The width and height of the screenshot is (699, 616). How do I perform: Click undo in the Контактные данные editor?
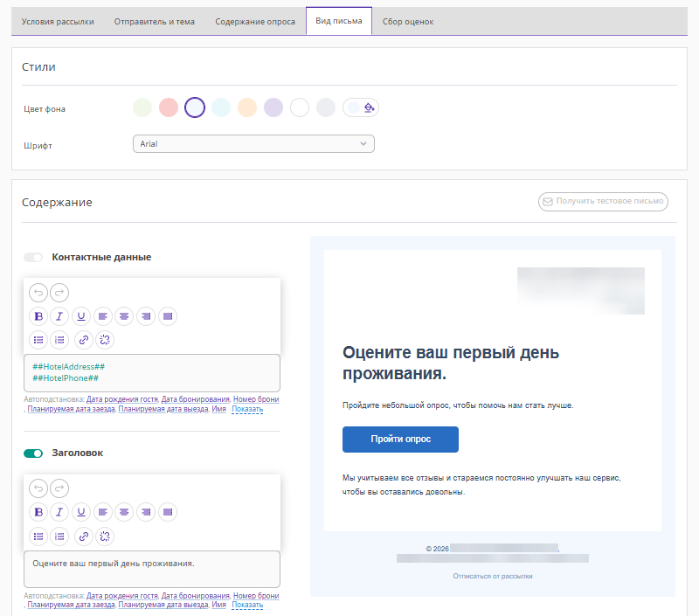[x=38, y=293]
